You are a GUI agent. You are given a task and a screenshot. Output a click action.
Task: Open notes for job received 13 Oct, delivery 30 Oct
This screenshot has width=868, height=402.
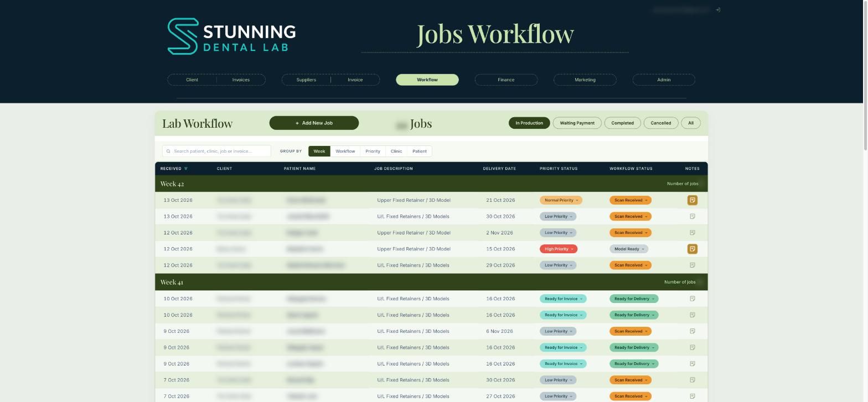tap(692, 216)
